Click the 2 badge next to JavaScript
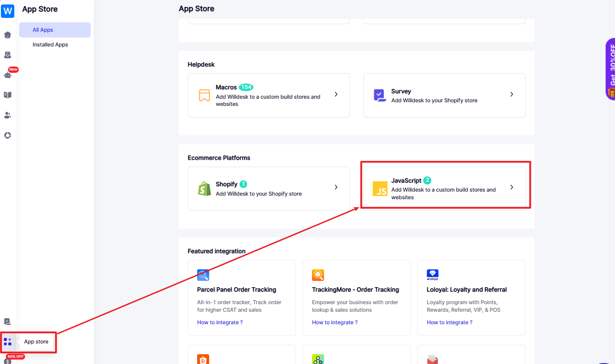Image resolution: width=615 pixels, height=364 pixels. [427, 180]
